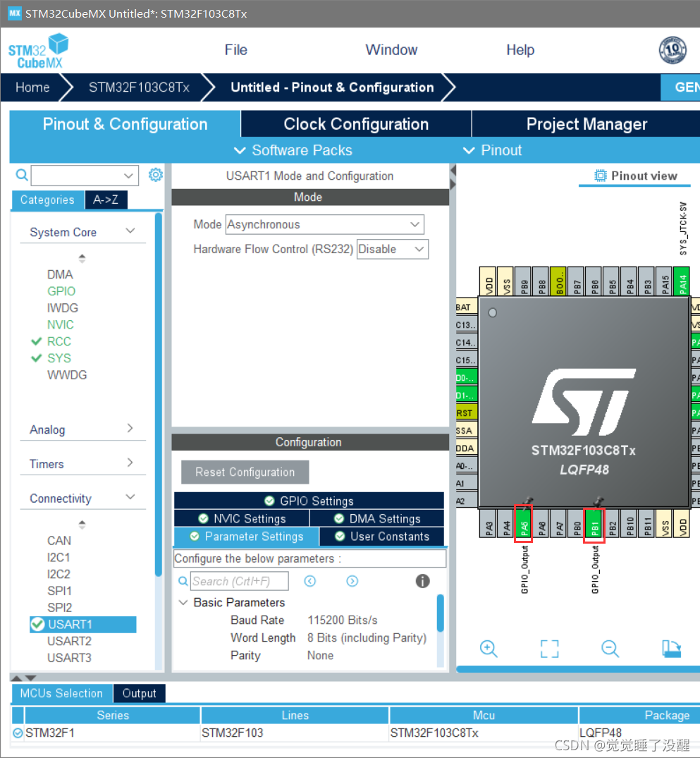The width and height of the screenshot is (700, 758).
Task: Zoom out of the pinout view
Action: coord(610,648)
